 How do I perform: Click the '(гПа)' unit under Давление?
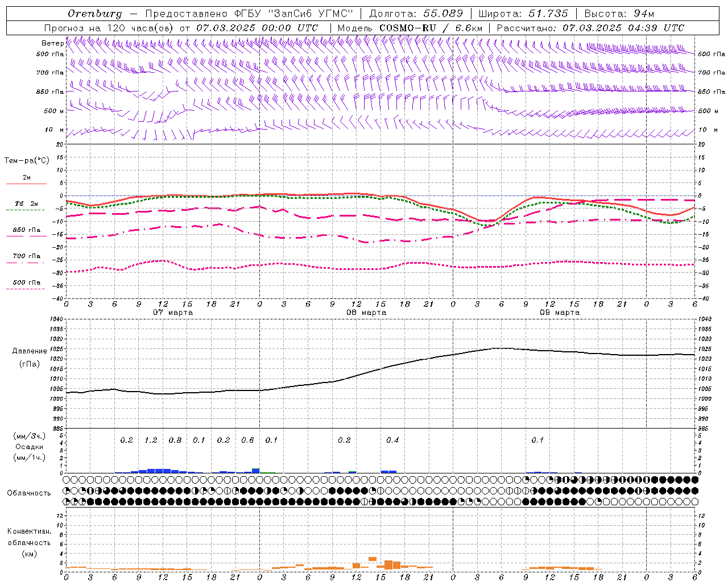[x=30, y=364]
